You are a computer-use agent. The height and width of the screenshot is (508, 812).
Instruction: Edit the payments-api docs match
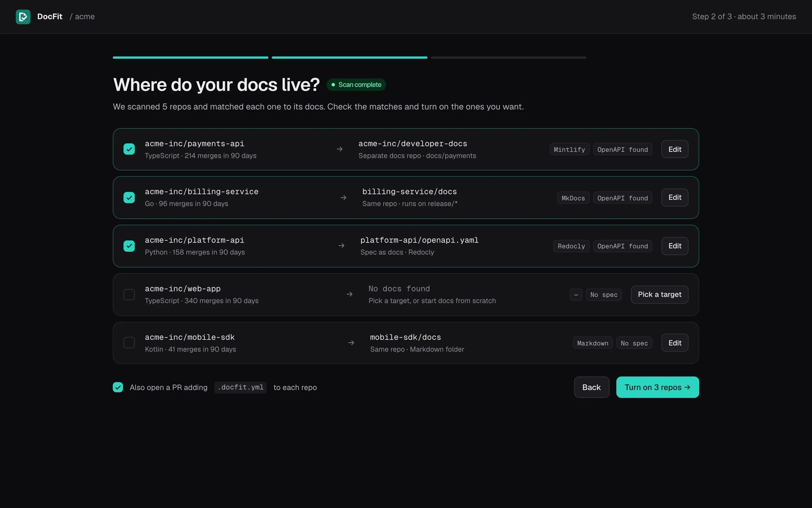point(675,149)
